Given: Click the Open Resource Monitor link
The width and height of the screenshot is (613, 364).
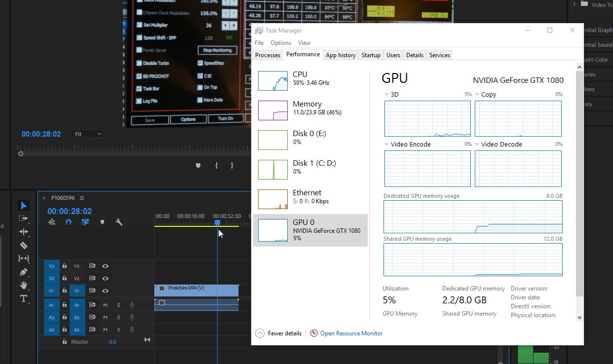Looking at the screenshot, I should pyautogui.click(x=351, y=333).
